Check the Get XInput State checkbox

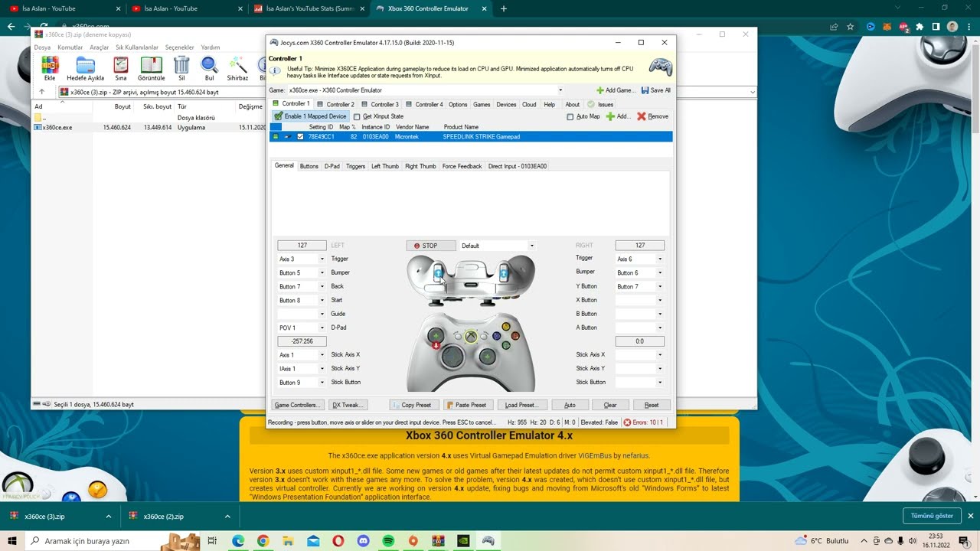357,116
